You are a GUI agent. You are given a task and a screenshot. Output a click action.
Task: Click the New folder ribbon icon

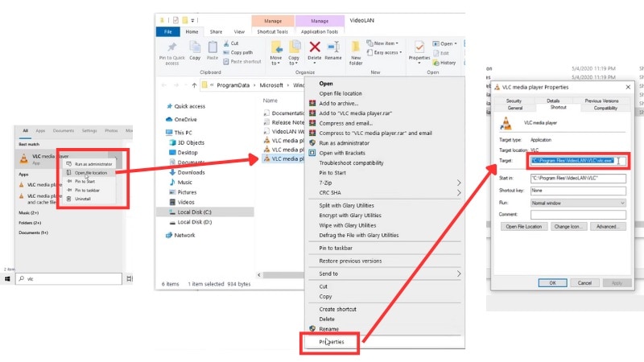[x=356, y=53]
